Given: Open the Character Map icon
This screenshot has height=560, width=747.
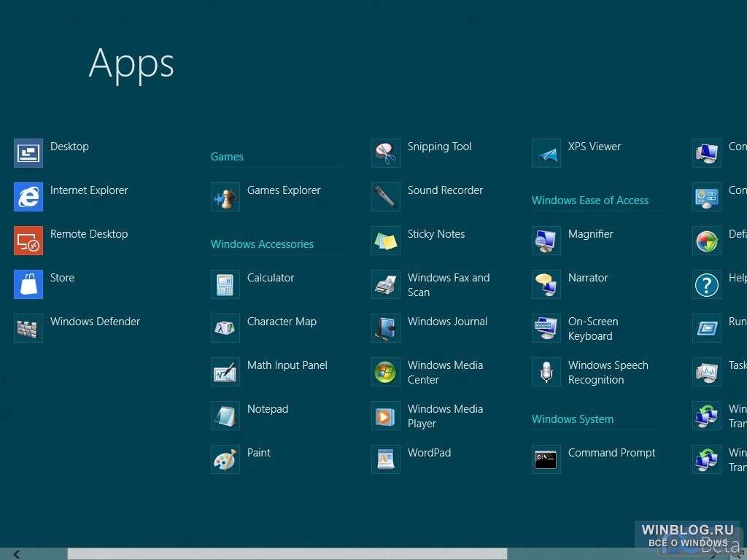Looking at the screenshot, I should point(225,328).
